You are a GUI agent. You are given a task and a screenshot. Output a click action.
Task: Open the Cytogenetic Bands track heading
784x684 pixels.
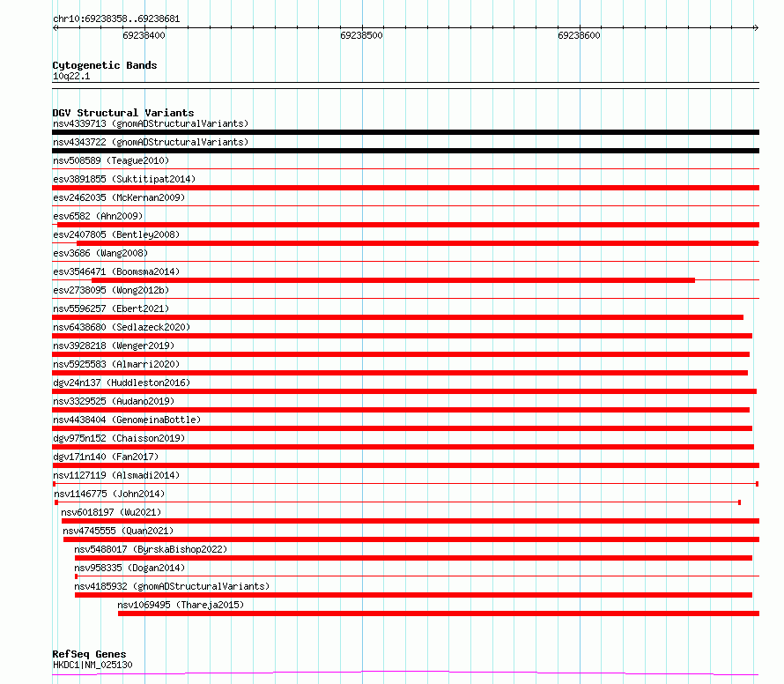105,65
